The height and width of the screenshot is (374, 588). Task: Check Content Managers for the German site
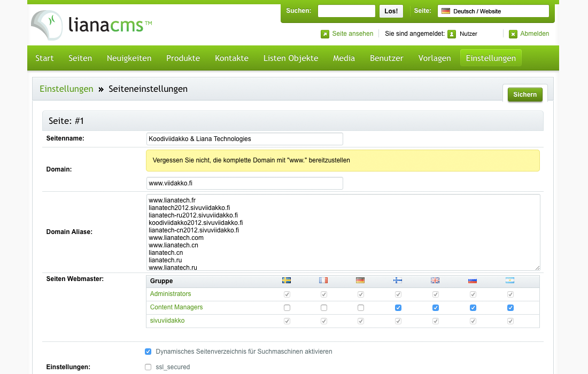361,308
